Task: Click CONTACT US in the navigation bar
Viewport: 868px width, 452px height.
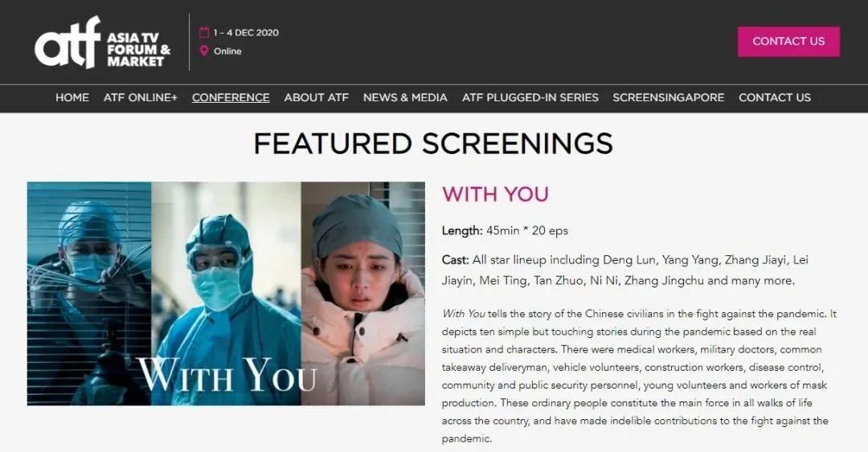Action: tap(775, 98)
